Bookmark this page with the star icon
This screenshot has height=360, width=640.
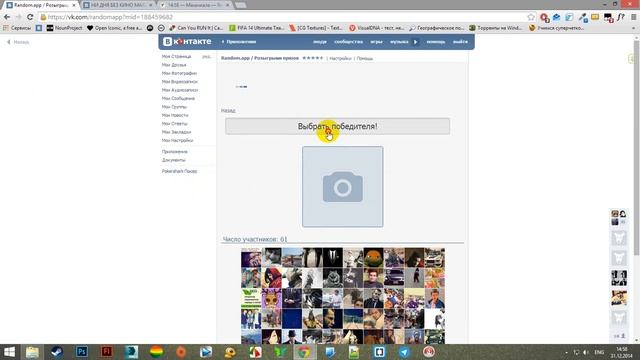(x=531, y=17)
